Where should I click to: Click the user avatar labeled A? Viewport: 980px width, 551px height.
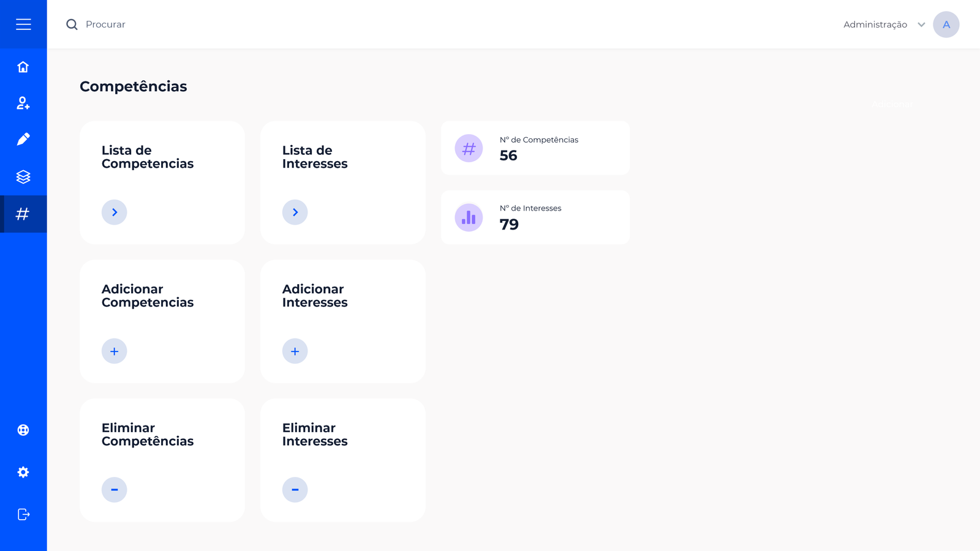click(x=946, y=24)
